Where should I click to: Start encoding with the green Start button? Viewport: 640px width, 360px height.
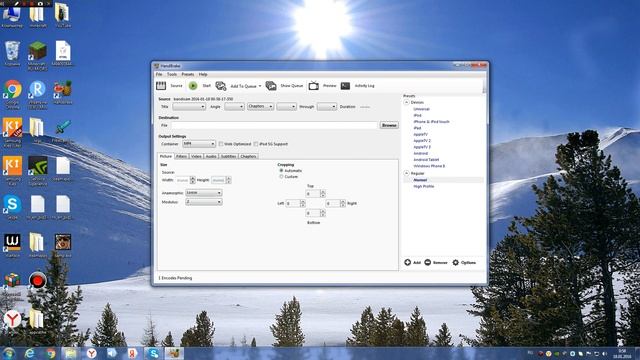coord(193,86)
